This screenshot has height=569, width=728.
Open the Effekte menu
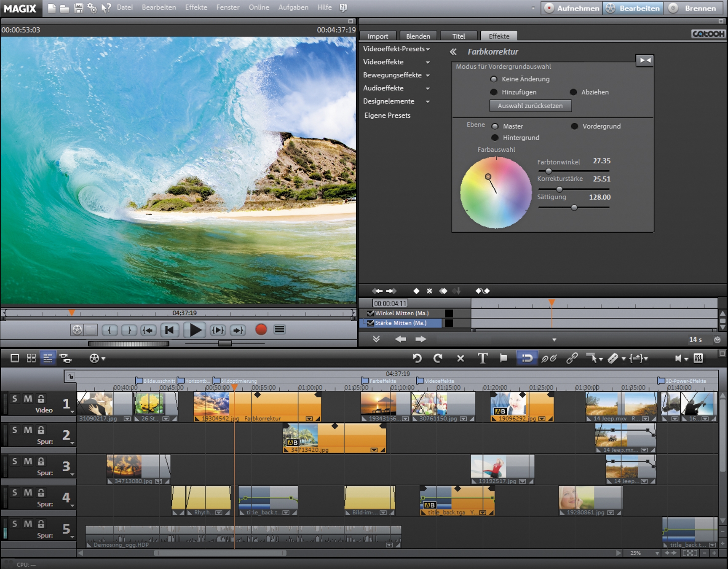coord(196,7)
